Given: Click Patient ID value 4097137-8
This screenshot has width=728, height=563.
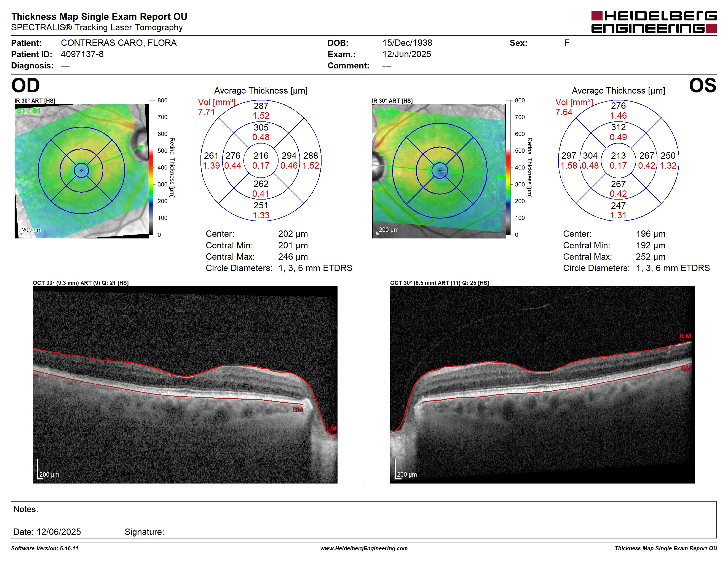Looking at the screenshot, I should [82, 54].
